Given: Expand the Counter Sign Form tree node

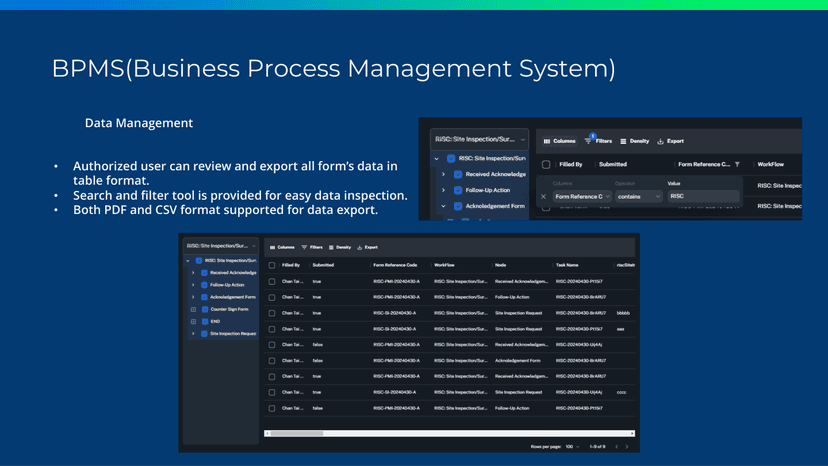Looking at the screenshot, I should [x=193, y=310].
